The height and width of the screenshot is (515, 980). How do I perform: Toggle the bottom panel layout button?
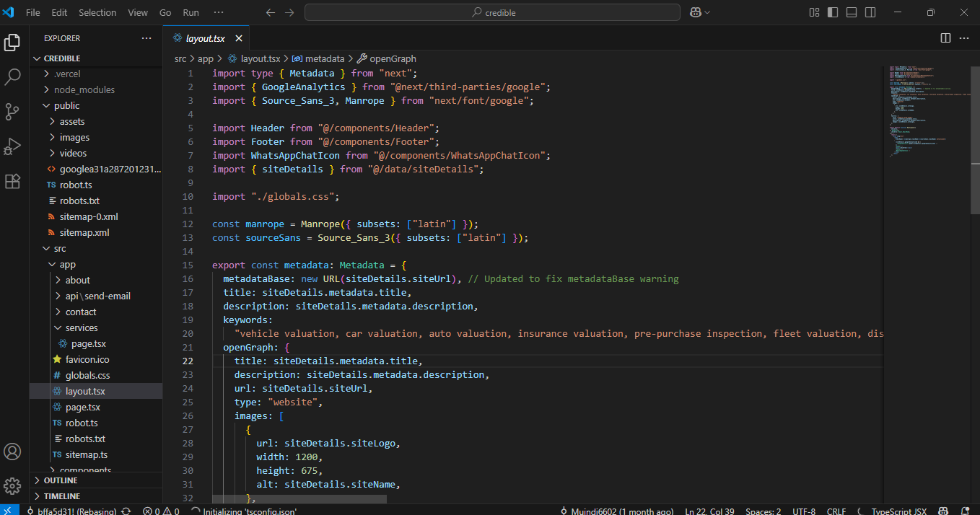[x=852, y=12]
